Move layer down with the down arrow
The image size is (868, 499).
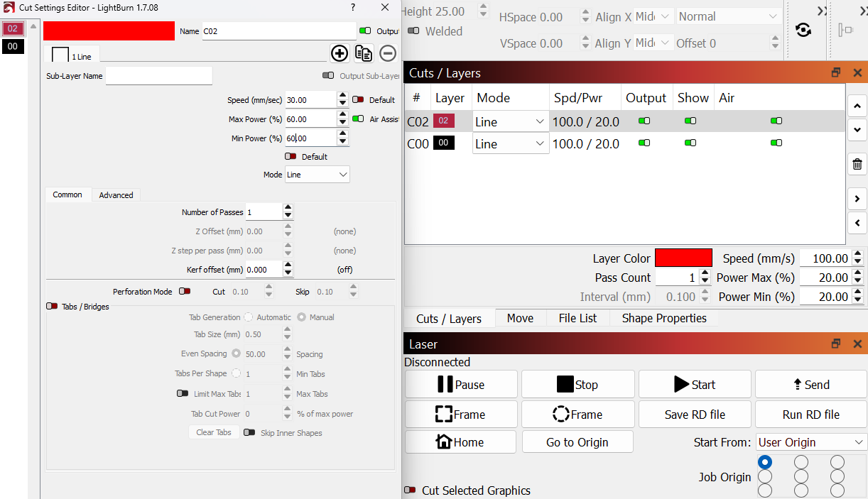click(x=857, y=130)
